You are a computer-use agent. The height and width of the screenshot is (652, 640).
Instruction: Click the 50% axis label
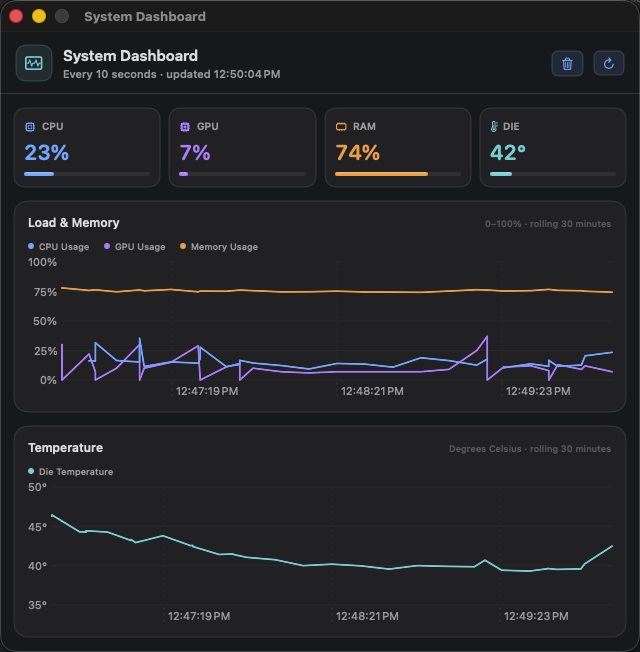(x=45, y=321)
